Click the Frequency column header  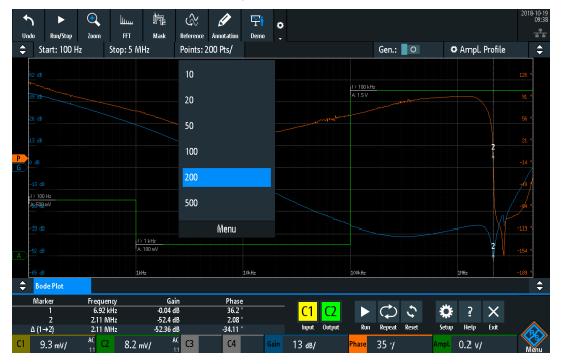(x=102, y=301)
